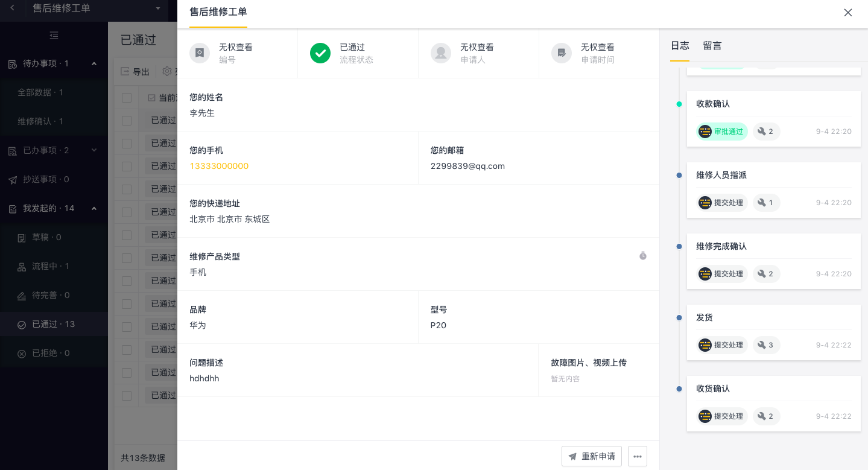Toggle the select-all checkbox in table header

(x=127, y=98)
